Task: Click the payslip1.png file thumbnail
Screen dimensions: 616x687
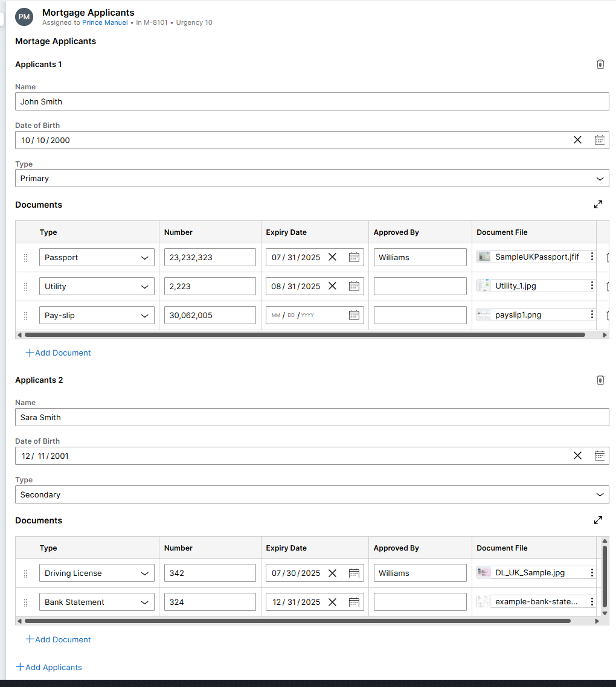Action: tap(484, 315)
